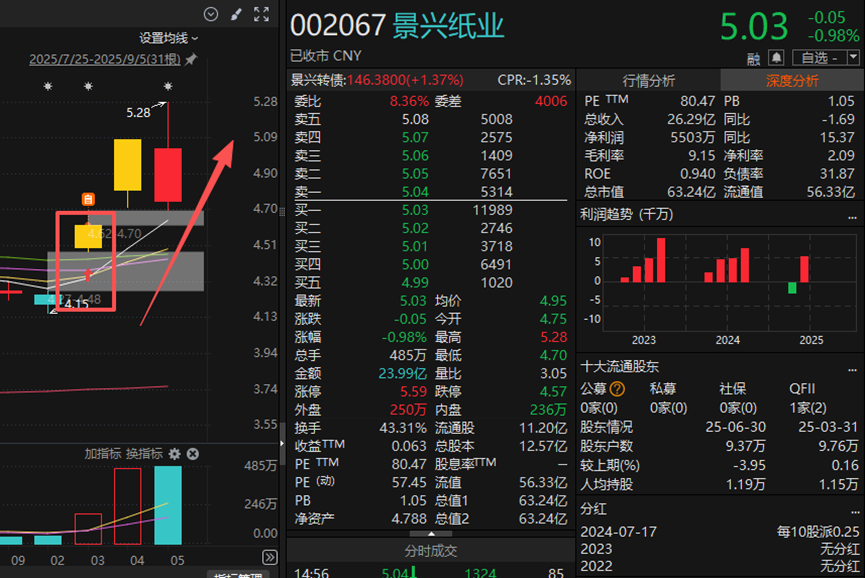Open the more menu beside 利润趋势
Image resolution: width=865 pixels, height=578 pixels.
click(x=852, y=217)
